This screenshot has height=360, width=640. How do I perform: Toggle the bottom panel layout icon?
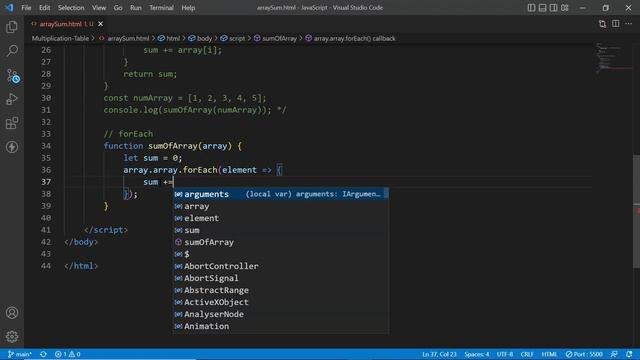coord(542,8)
